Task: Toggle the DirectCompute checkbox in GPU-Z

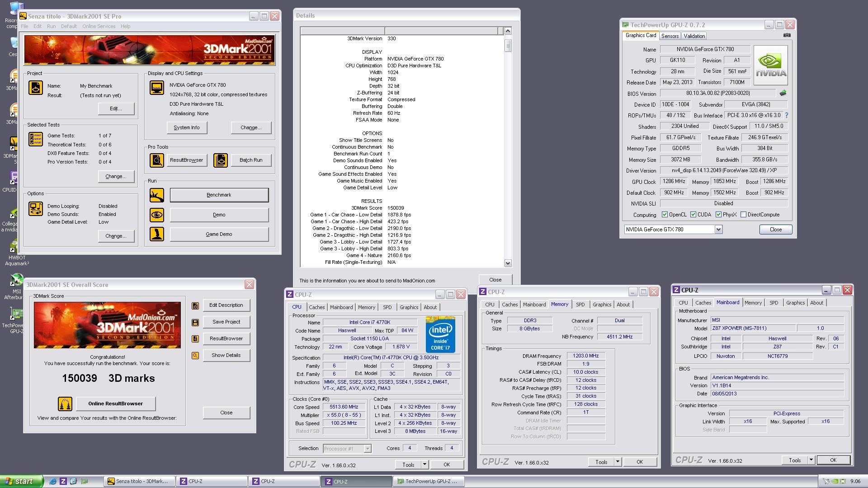Action: coord(743,215)
